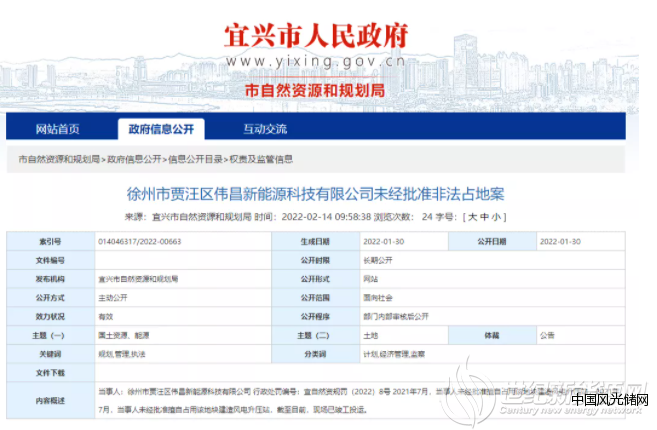The image size is (657, 430).
Task: Click the 文件下载 label cell
Action: (x=51, y=373)
